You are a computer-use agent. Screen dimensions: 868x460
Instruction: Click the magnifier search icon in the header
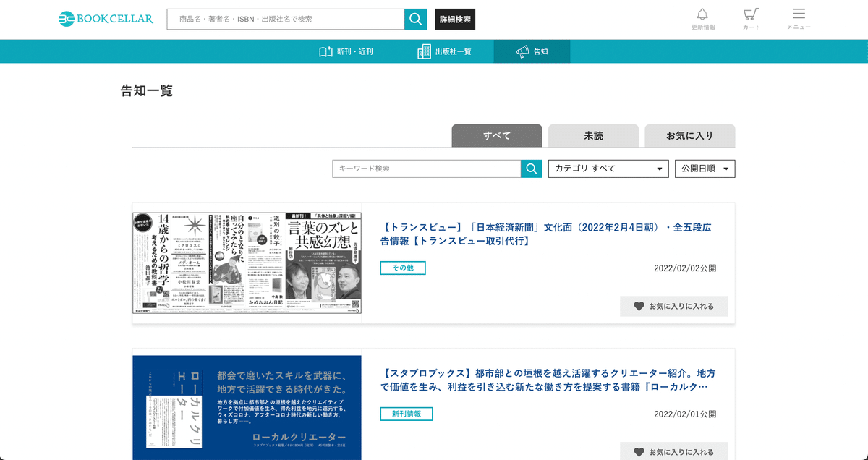coord(415,19)
